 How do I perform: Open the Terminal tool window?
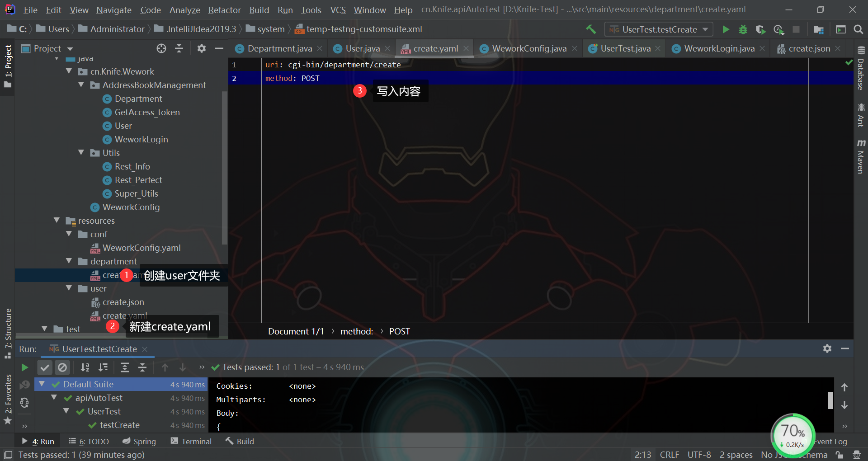click(x=191, y=441)
